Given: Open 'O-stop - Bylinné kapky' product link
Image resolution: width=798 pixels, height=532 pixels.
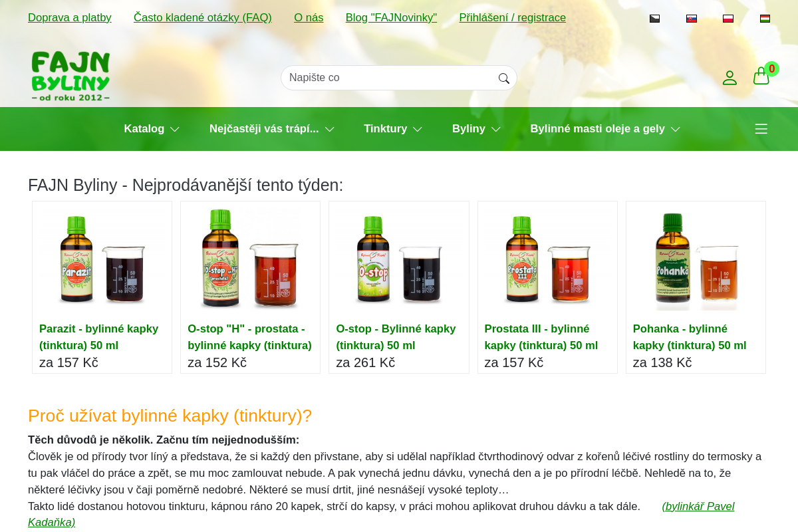Looking at the screenshot, I should [396, 337].
